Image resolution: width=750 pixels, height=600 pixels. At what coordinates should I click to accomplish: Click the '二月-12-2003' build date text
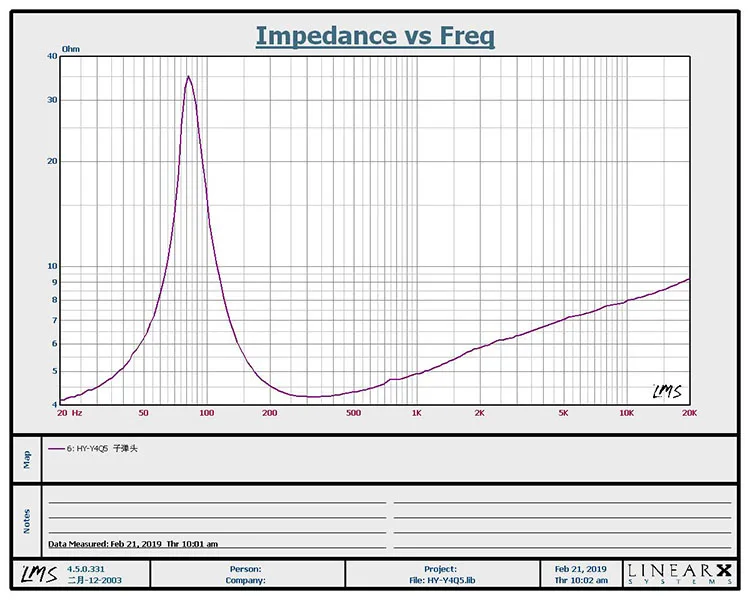tap(95, 580)
